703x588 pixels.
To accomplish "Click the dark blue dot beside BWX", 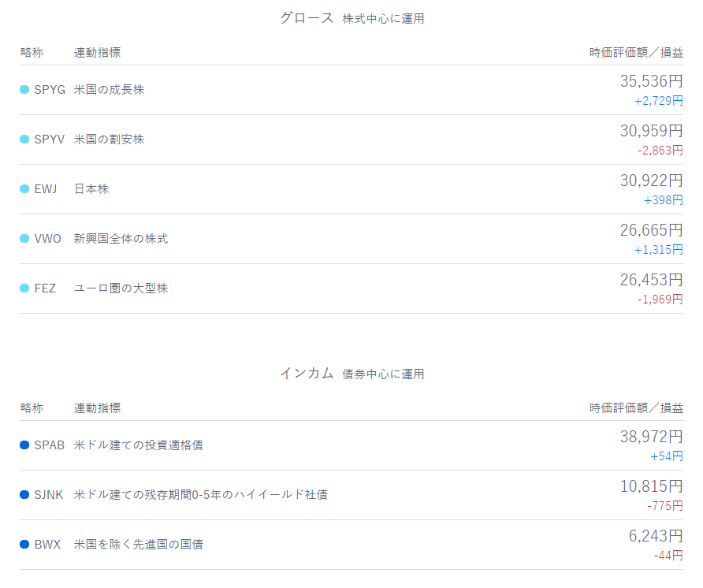I will [24, 545].
